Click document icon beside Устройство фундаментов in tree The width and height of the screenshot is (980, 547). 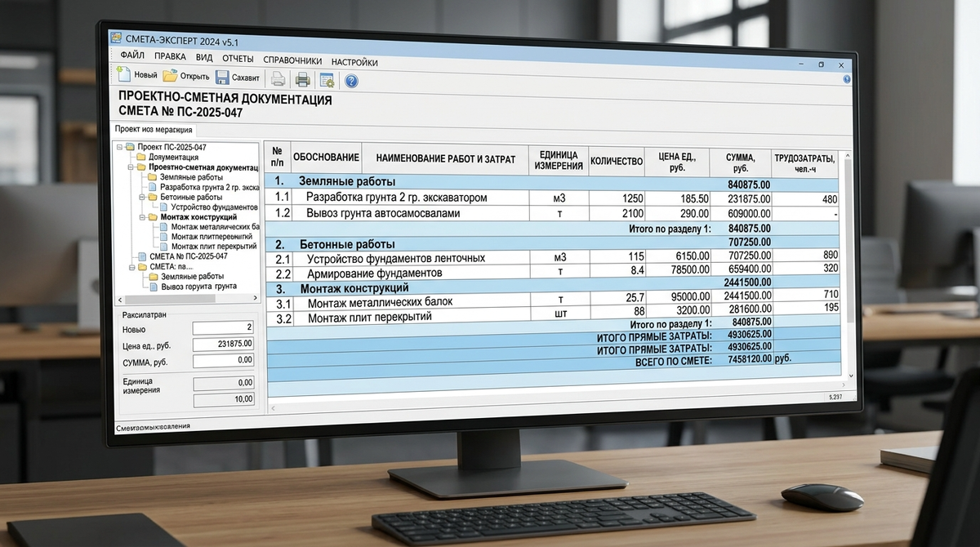click(164, 207)
